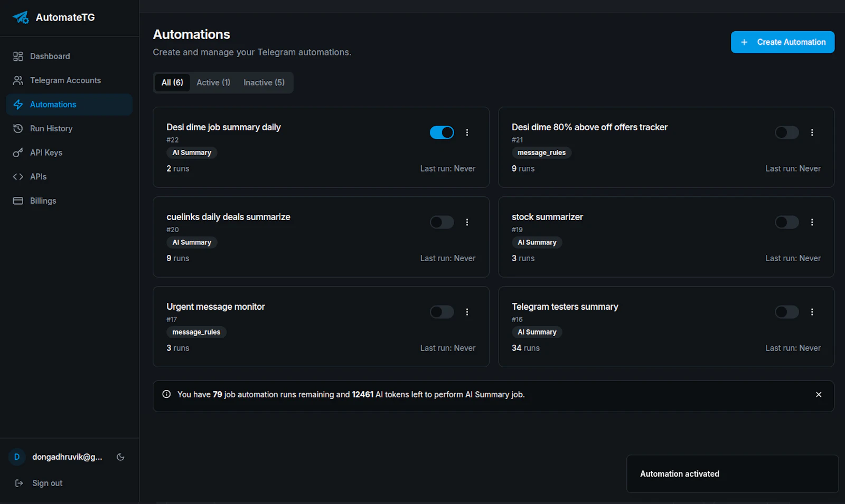This screenshot has width=845, height=504.
Task: Click the plus icon on Create Automation
Action: (744, 42)
